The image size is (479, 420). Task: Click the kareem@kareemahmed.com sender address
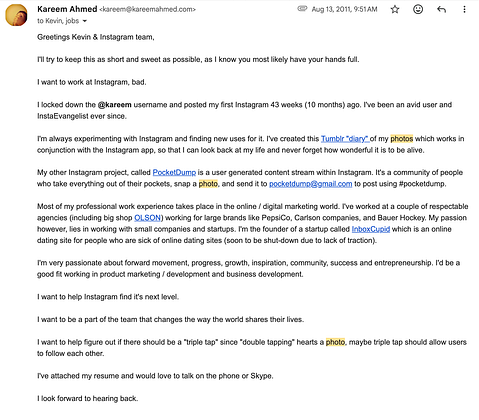click(x=147, y=9)
